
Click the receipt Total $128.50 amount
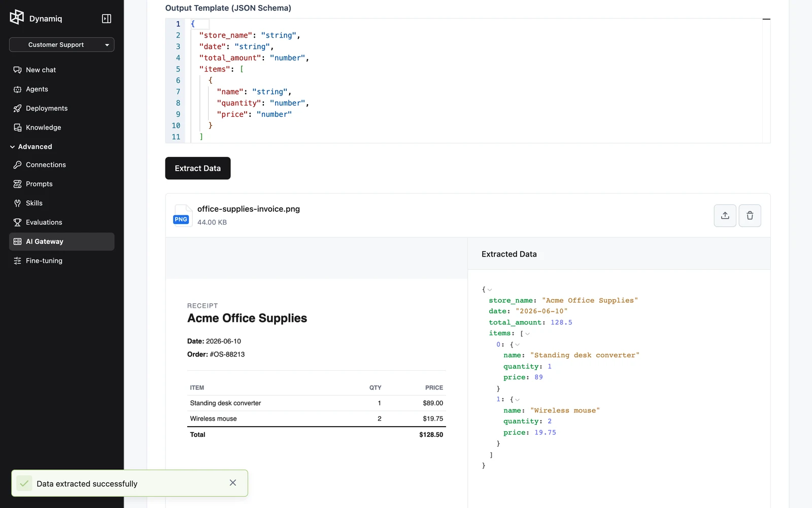431,435
